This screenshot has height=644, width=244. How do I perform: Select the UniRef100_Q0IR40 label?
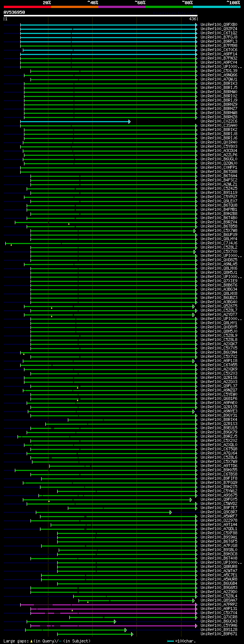point(219,142)
